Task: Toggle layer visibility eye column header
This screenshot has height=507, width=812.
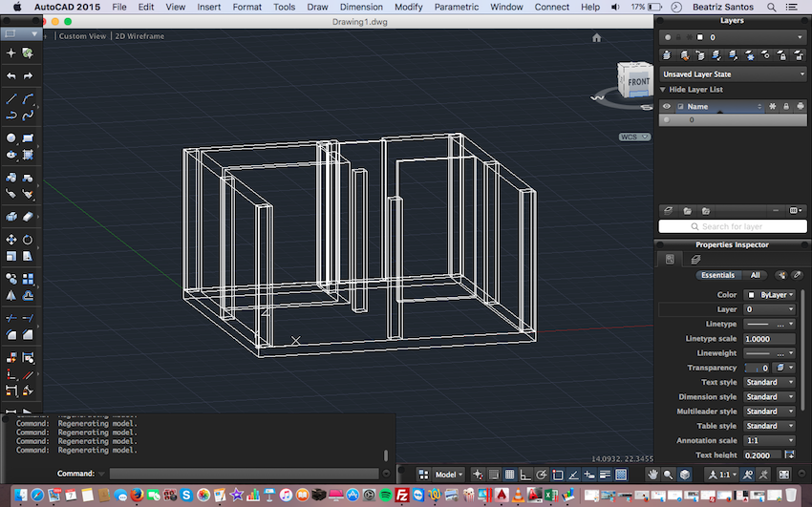Action: click(667, 107)
